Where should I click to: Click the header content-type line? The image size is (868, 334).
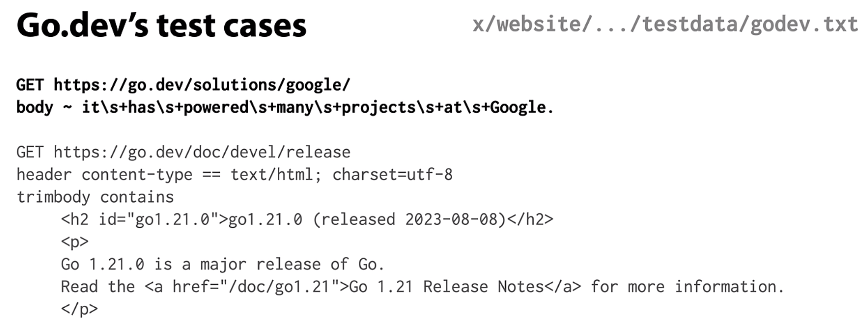pos(234,175)
